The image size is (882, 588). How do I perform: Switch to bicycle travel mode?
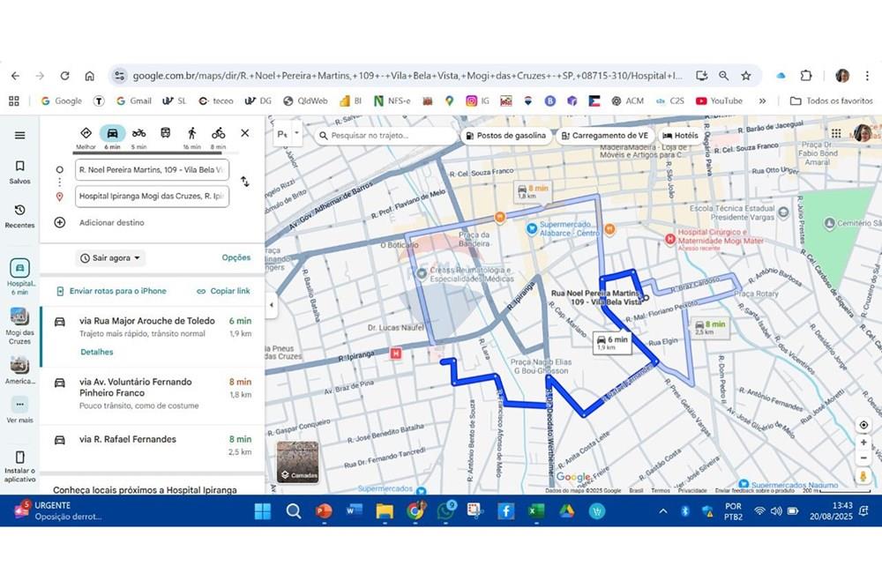(218, 134)
